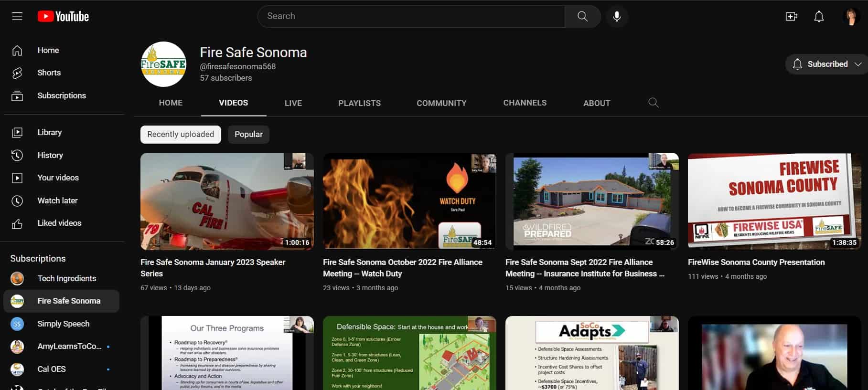Viewport: 868px width, 390px height.
Task: Open Firewise Sonoma County video thumbnail
Action: [774, 201]
